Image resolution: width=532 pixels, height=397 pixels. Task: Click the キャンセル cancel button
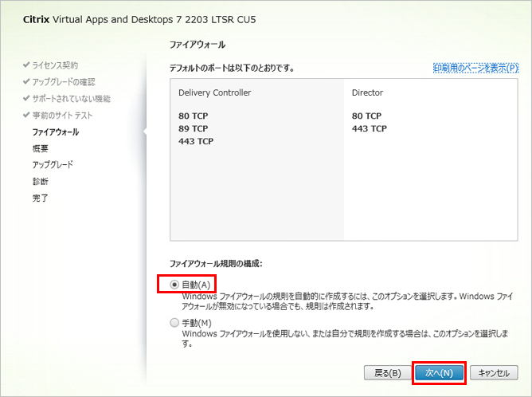click(494, 373)
